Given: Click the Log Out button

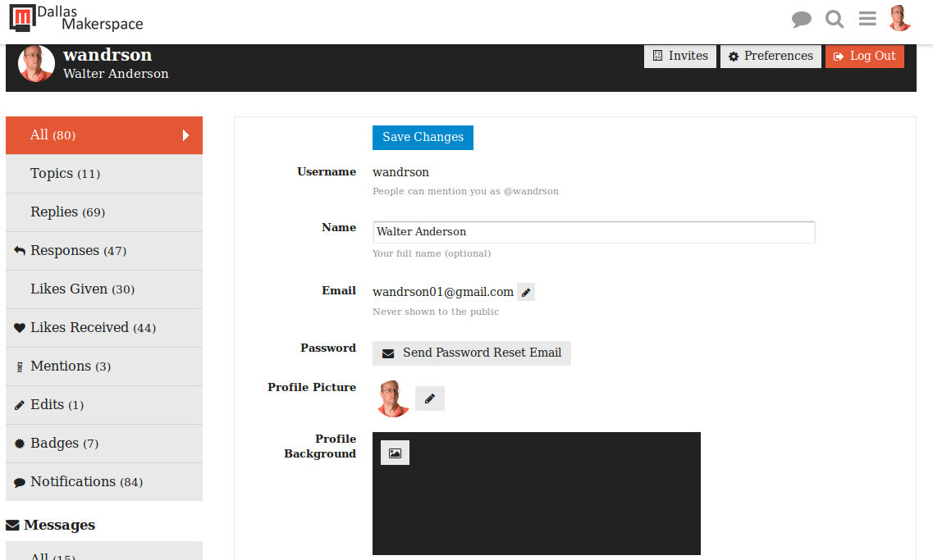Looking at the screenshot, I should [865, 56].
